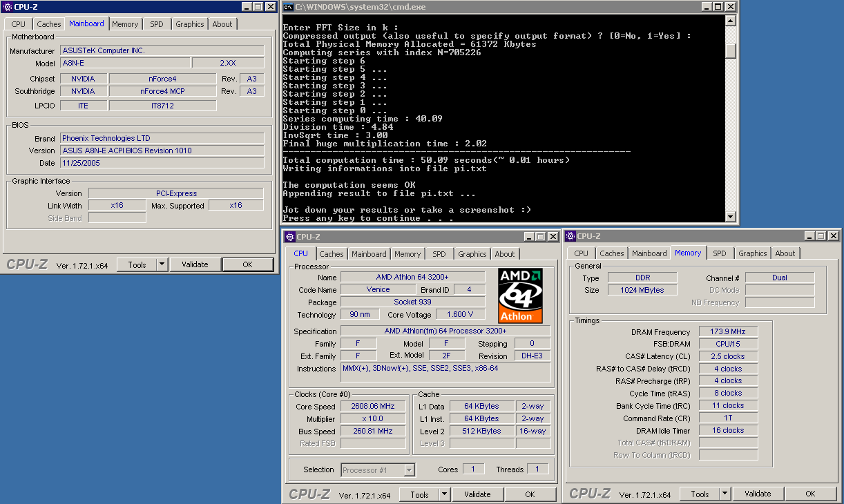Click cmd window scrollbar down arrow
844x504 pixels.
pos(731,216)
